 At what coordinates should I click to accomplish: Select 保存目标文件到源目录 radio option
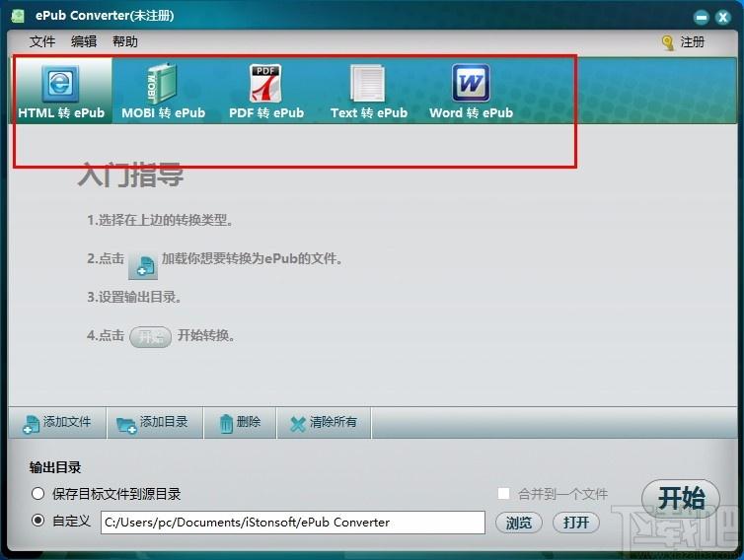(38, 494)
